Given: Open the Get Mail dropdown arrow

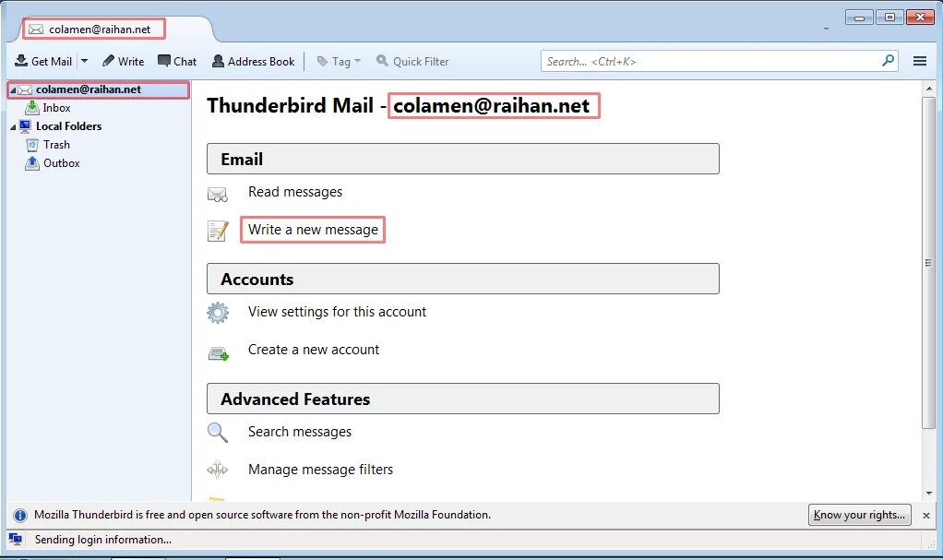Looking at the screenshot, I should click(x=84, y=62).
